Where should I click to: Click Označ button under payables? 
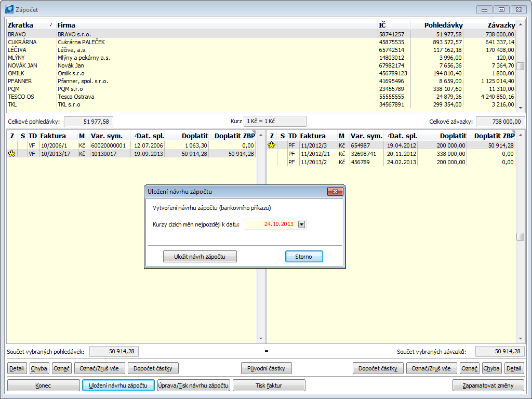[x=470, y=368]
